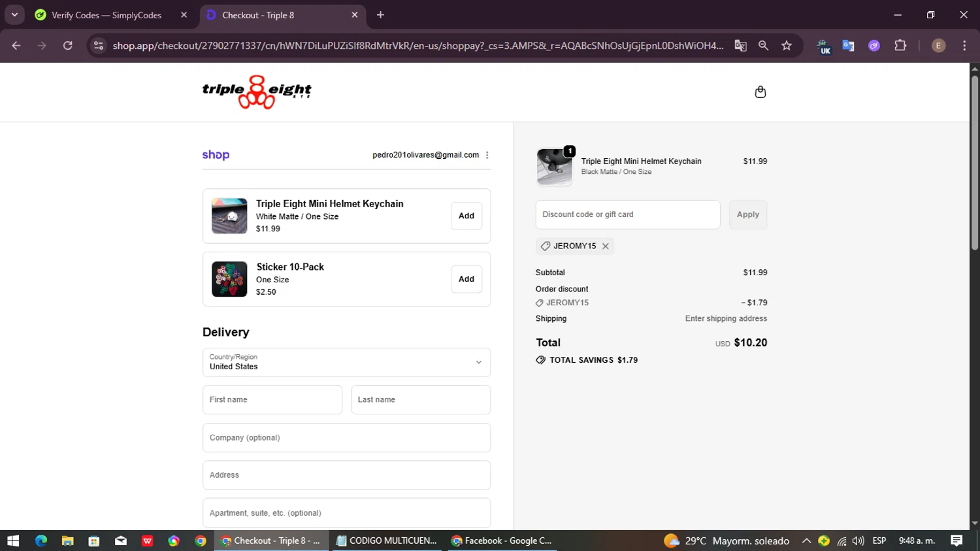Viewport: 980px width, 551px height.
Task: Click the pedro201olivares@gmail.com email
Action: pos(426,155)
